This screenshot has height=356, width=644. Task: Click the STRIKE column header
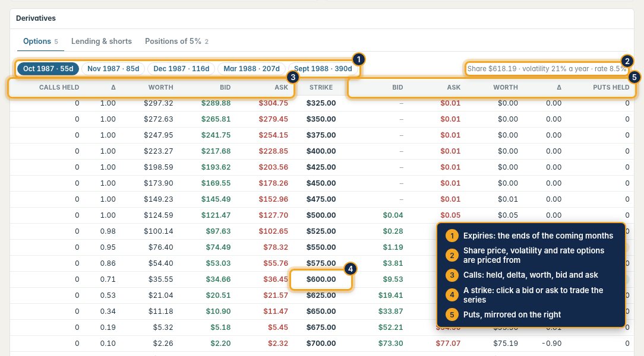coord(321,87)
